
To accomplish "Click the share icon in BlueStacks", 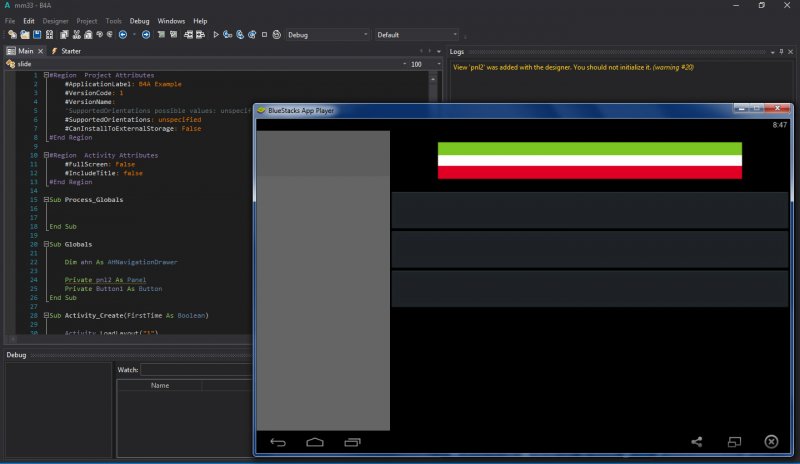I will tap(697, 441).
